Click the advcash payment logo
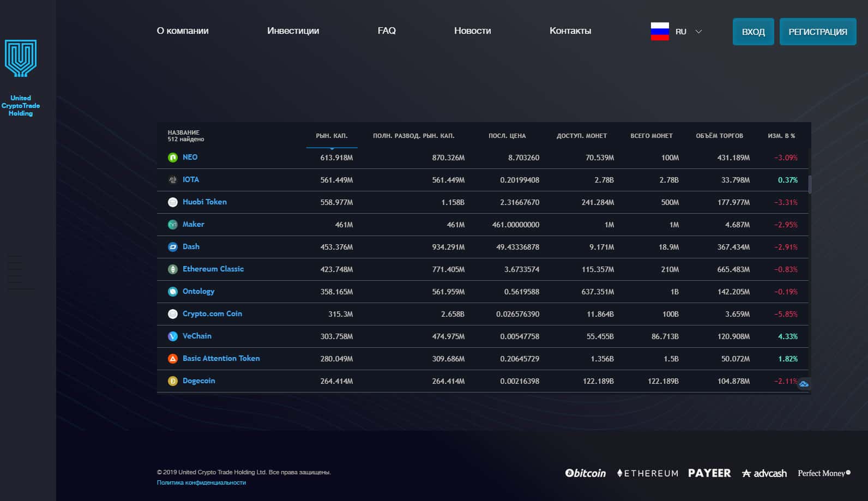868x501 pixels. tap(764, 473)
